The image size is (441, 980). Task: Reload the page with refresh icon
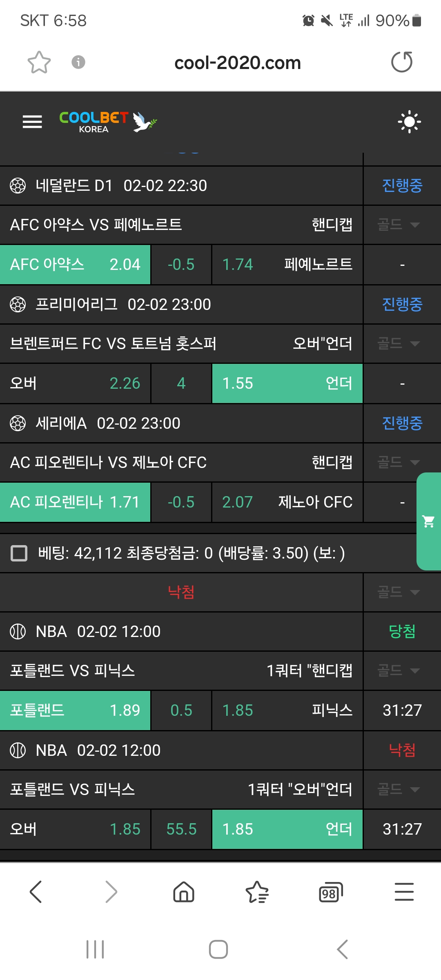click(x=402, y=62)
